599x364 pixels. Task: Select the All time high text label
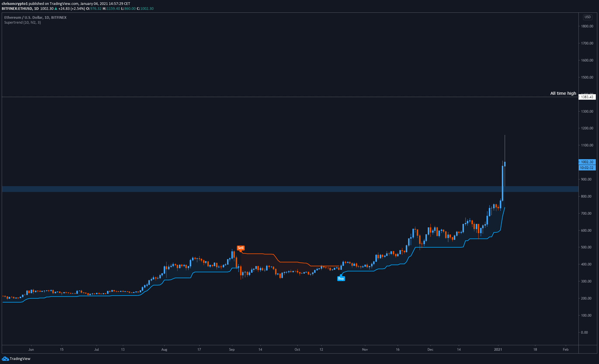point(563,93)
